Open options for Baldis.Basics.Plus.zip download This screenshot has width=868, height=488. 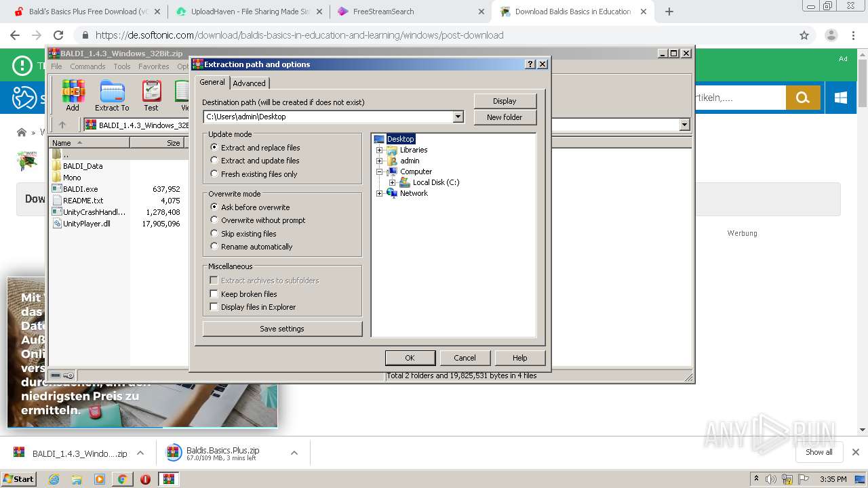pyautogui.click(x=294, y=453)
